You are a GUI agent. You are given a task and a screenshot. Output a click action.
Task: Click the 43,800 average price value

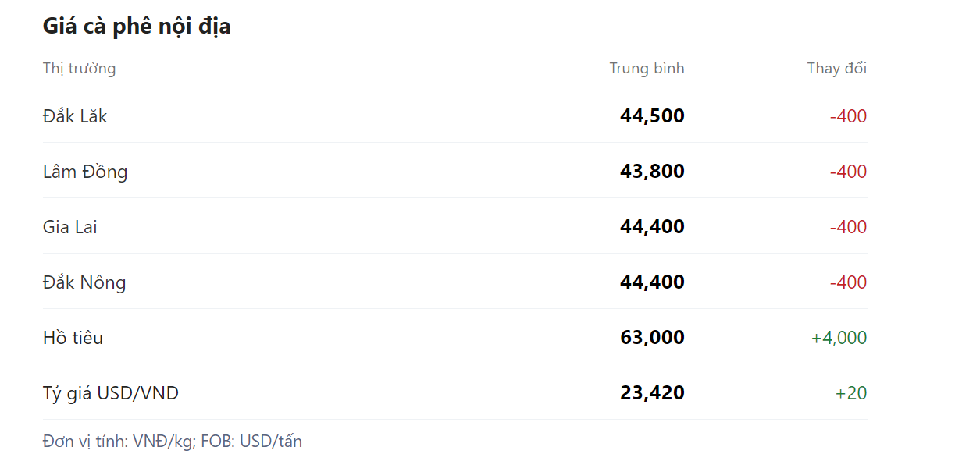point(652,172)
